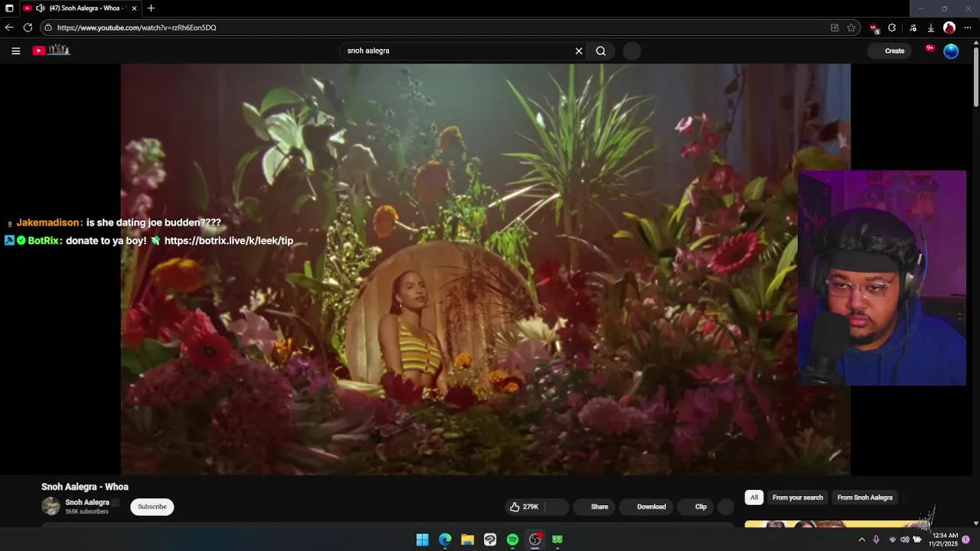Open OBS Studio from the taskbar

tap(535, 540)
